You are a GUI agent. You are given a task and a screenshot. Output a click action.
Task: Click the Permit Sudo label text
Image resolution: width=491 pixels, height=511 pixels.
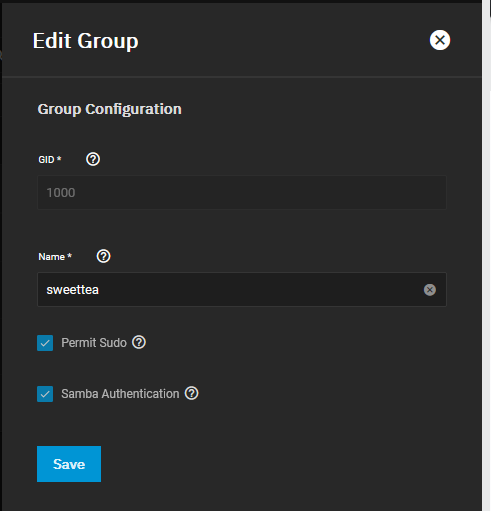tap(94, 343)
